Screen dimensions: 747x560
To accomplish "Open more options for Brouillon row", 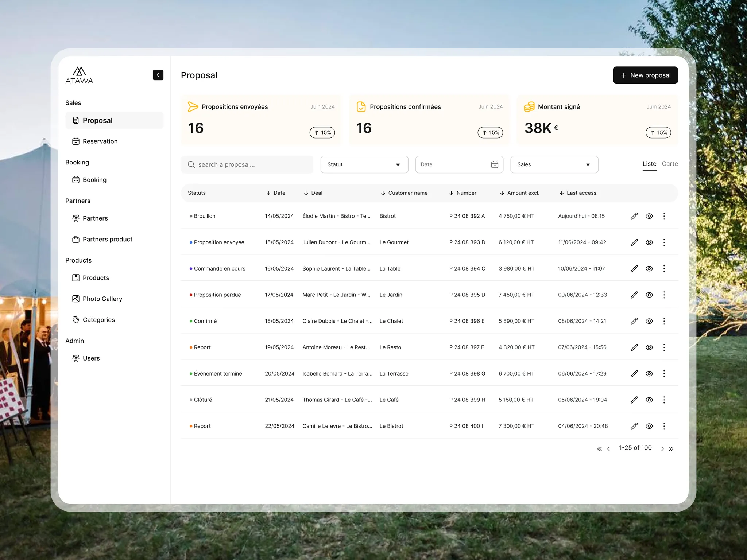I will (x=664, y=216).
